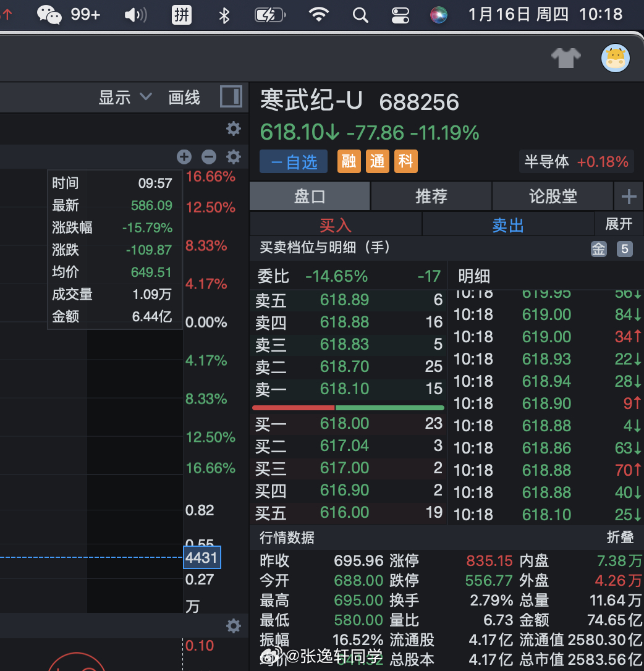Click the 涨停 limit-up price 835.15
Screen dimensions: 644x671
tap(489, 560)
